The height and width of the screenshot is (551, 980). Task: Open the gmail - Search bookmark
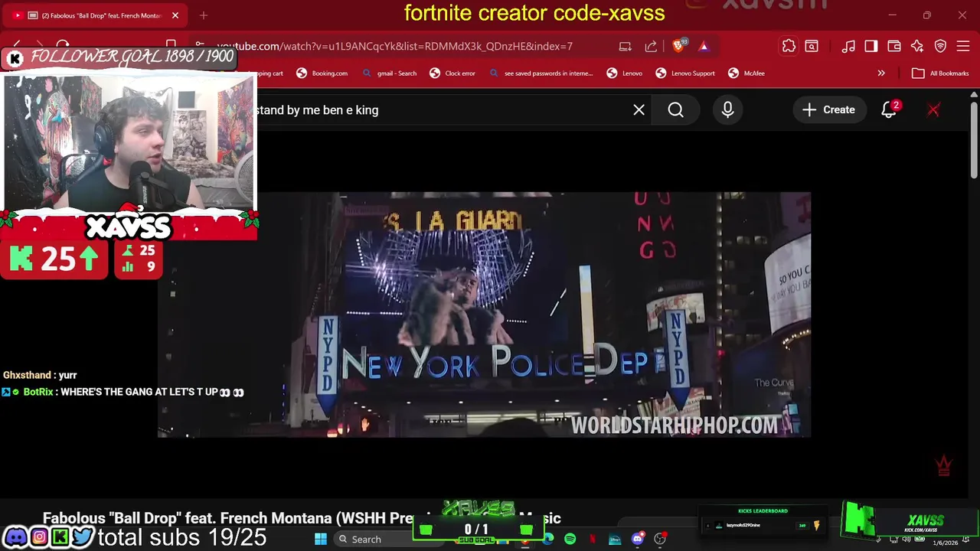point(389,73)
